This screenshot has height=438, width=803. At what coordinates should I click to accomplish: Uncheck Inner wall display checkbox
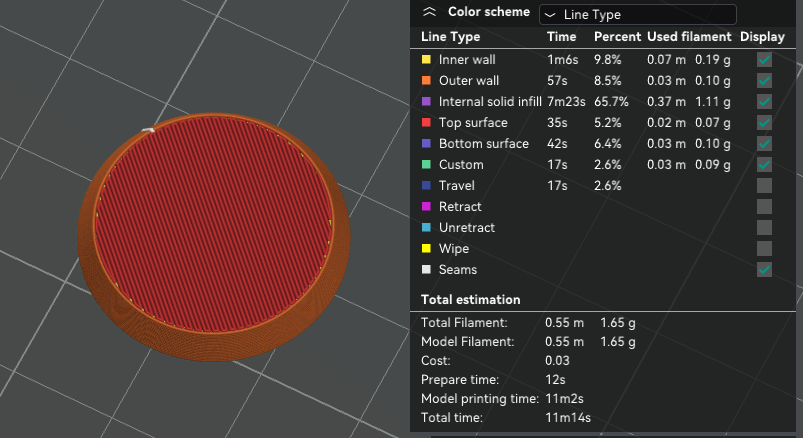[764, 60]
